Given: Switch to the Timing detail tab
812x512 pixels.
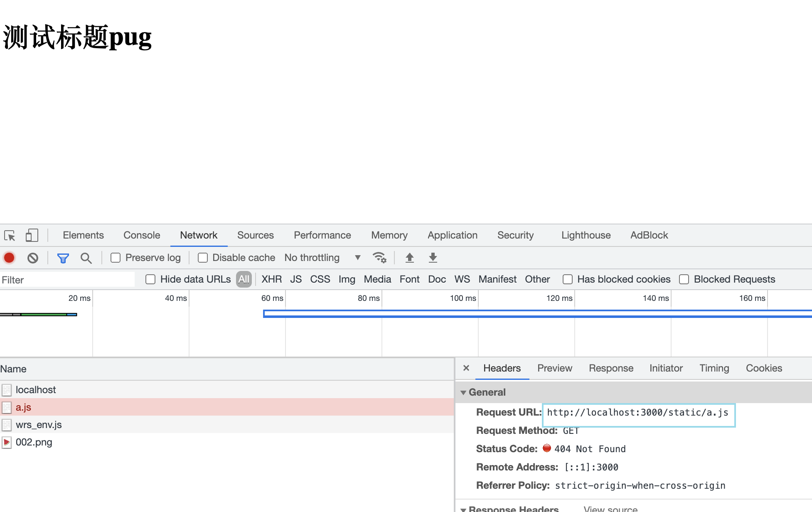Looking at the screenshot, I should tap(714, 368).
